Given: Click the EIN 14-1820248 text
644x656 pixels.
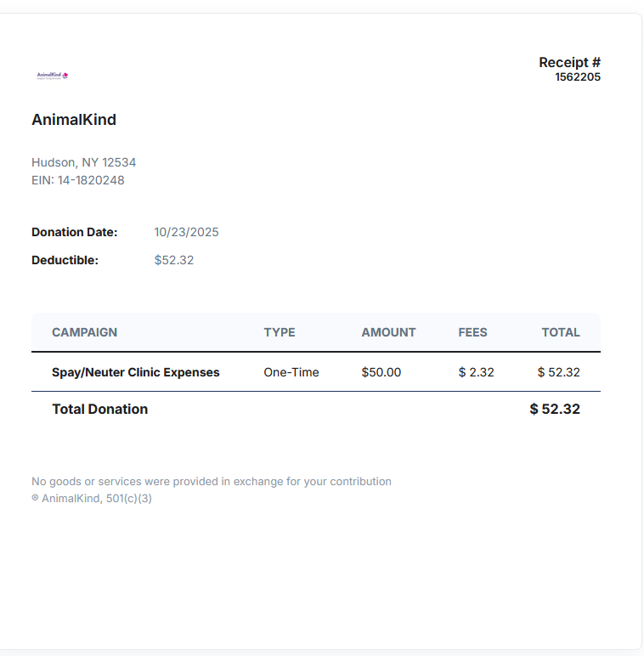Looking at the screenshot, I should tap(78, 180).
